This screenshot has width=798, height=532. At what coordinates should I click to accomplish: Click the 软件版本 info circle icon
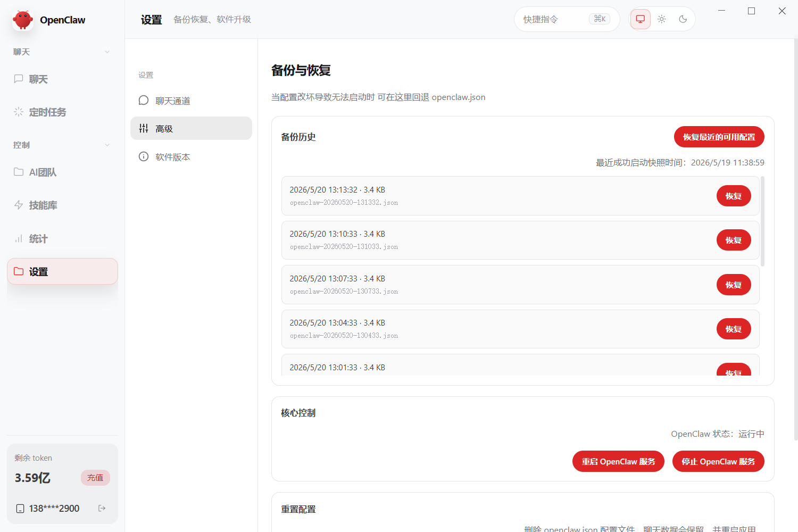(x=144, y=156)
